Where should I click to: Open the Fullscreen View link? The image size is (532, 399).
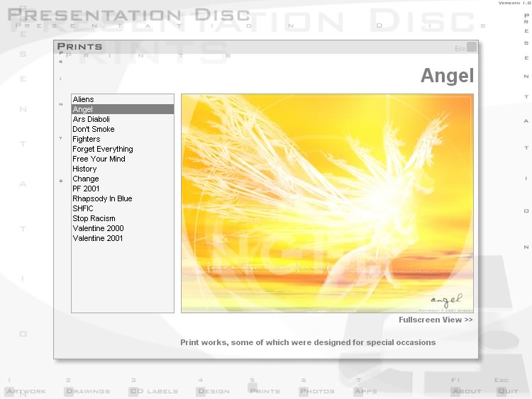[436, 320]
